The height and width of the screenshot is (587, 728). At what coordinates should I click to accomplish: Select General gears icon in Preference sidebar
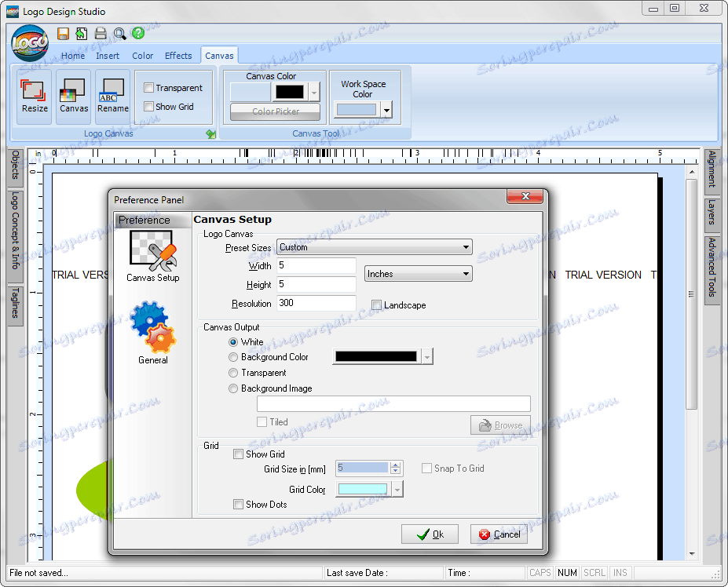coord(153,334)
